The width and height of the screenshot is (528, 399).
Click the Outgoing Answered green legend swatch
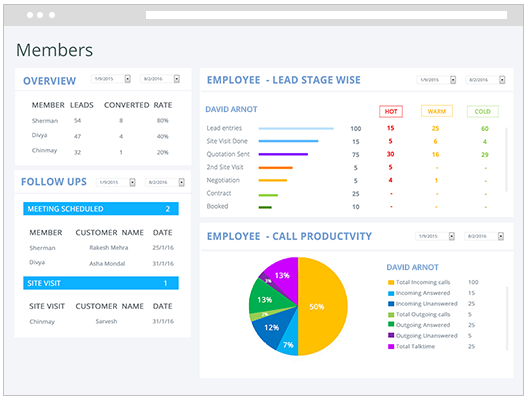[x=391, y=325]
